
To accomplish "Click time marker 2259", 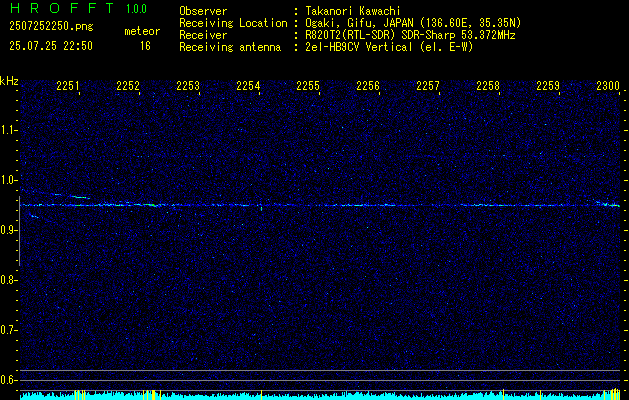I will pyautogui.click(x=548, y=85).
